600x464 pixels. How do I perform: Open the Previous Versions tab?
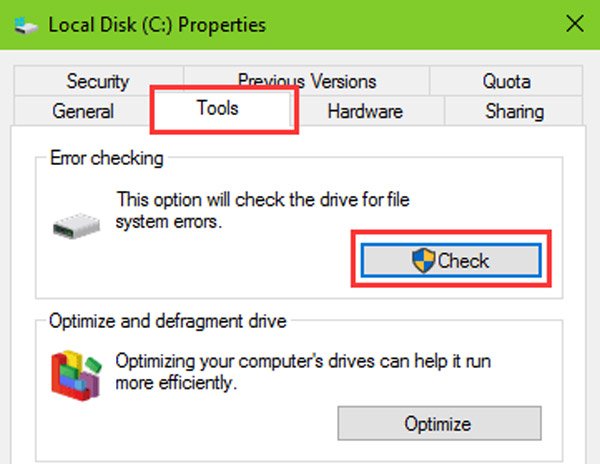point(306,81)
